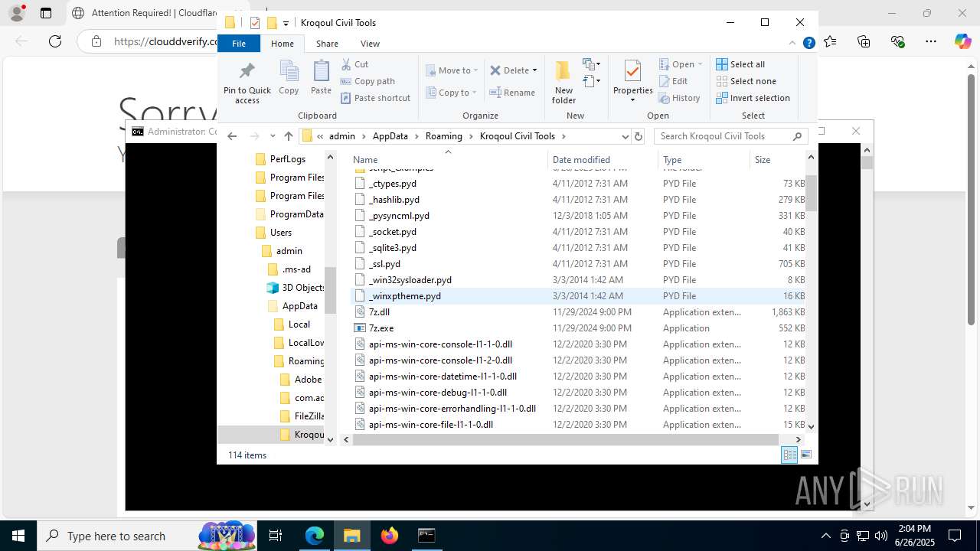Click Invert selection in ribbon
Screen dimensions: 980x551
pyautogui.click(x=753, y=98)
